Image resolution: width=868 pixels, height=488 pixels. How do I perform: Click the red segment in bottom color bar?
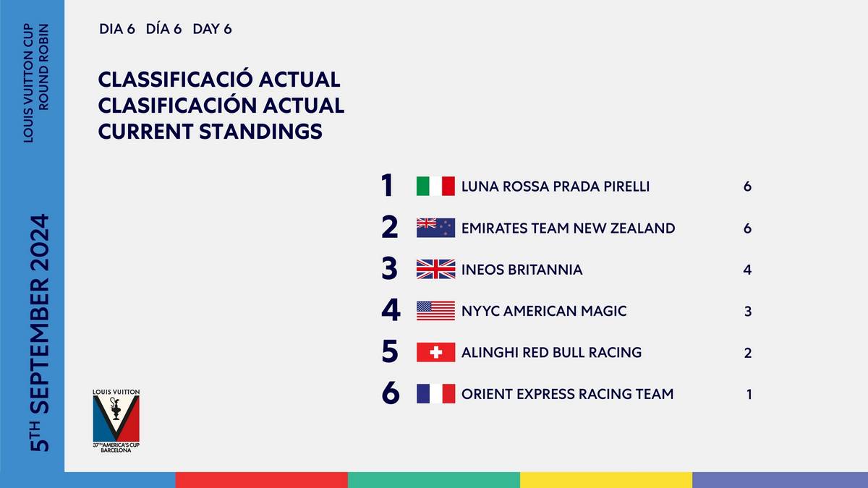coord(261,480)
